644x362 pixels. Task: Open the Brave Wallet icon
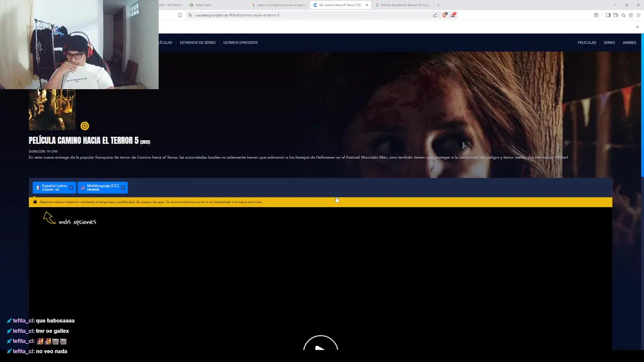tap(616, 15)
